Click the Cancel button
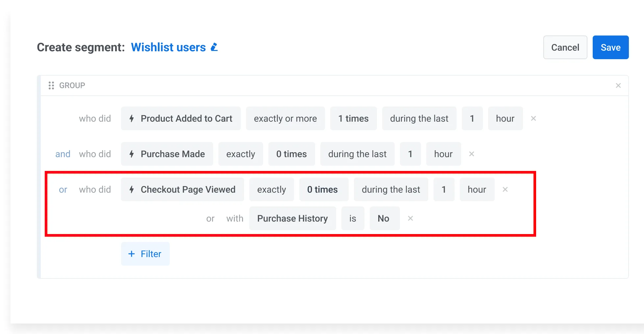644x334 pixels. coord(565,47)
